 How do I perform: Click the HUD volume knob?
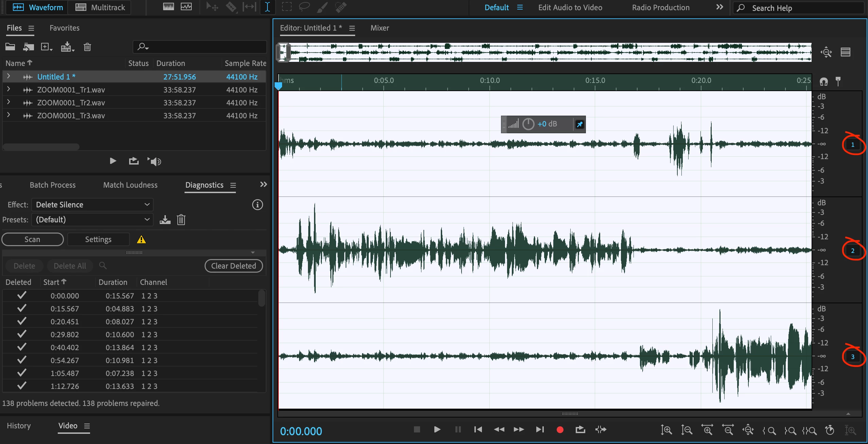point(528,124)
